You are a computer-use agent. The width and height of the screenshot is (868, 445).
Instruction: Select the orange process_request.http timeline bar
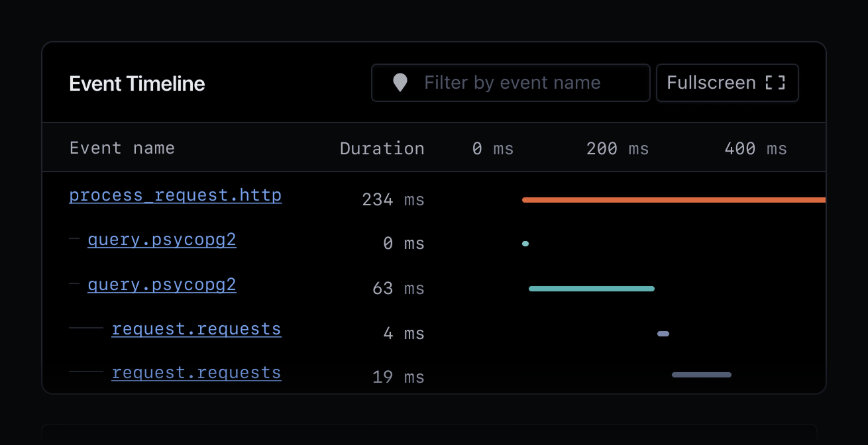pos(674,199)
